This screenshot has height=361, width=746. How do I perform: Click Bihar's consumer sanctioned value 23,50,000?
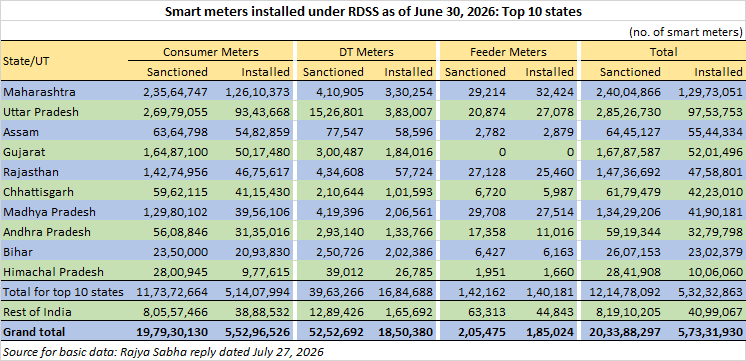click(176, 252)
